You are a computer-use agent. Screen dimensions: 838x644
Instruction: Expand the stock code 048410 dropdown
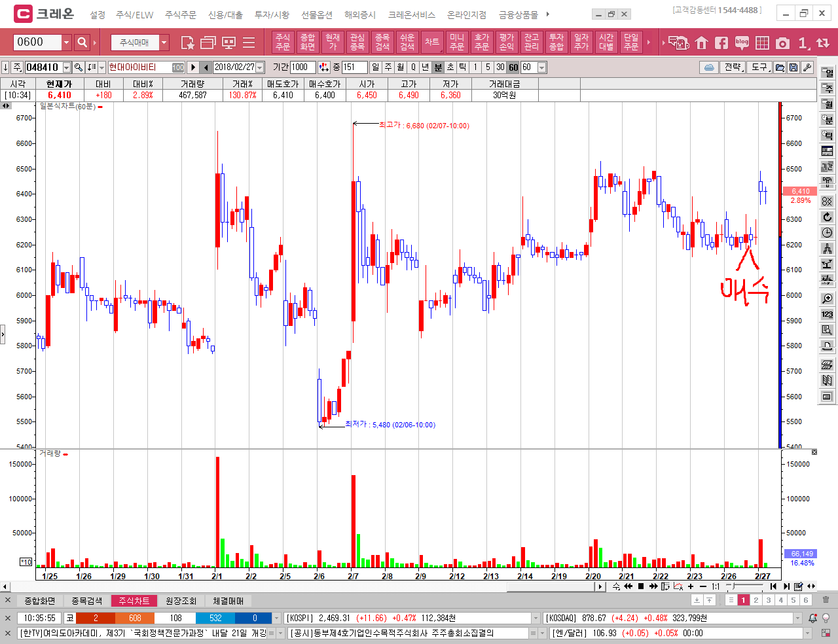tap(67, 67)
